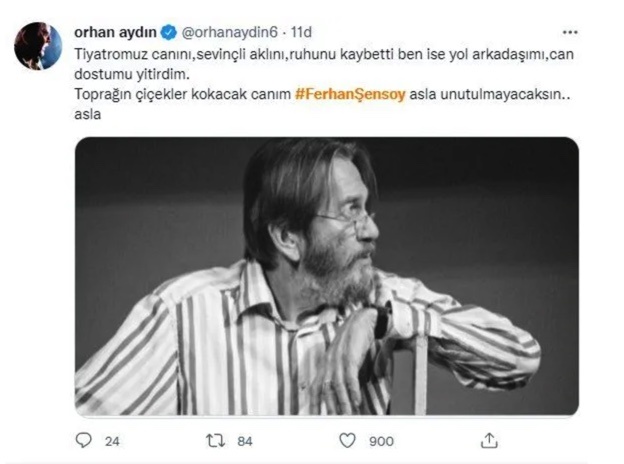The width and height of the screenshot is (624, 464).
Task: View the 24 replies count
Action: click(x=110, y=439)
